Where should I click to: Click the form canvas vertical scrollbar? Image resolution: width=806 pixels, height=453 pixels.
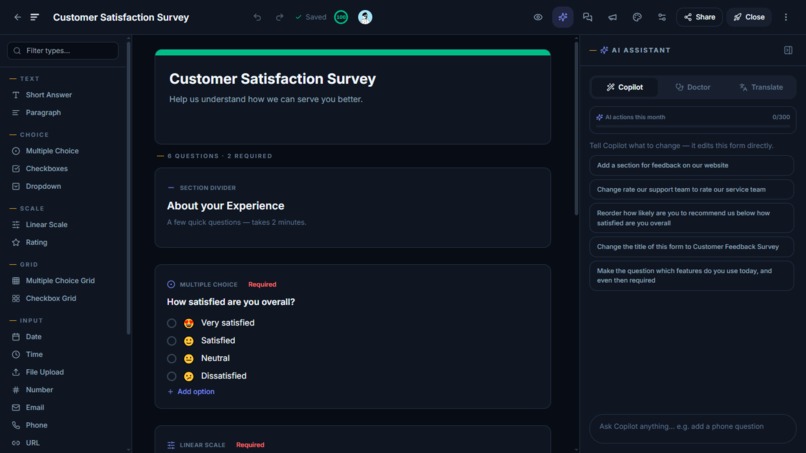(x=576, y=129)
